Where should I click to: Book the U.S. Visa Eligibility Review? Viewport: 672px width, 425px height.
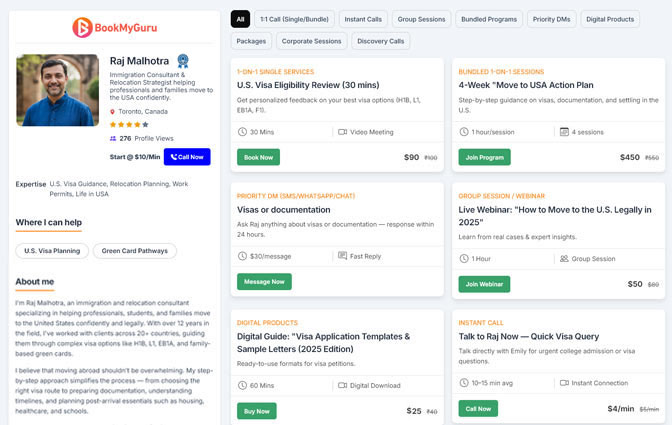[258, 157]
